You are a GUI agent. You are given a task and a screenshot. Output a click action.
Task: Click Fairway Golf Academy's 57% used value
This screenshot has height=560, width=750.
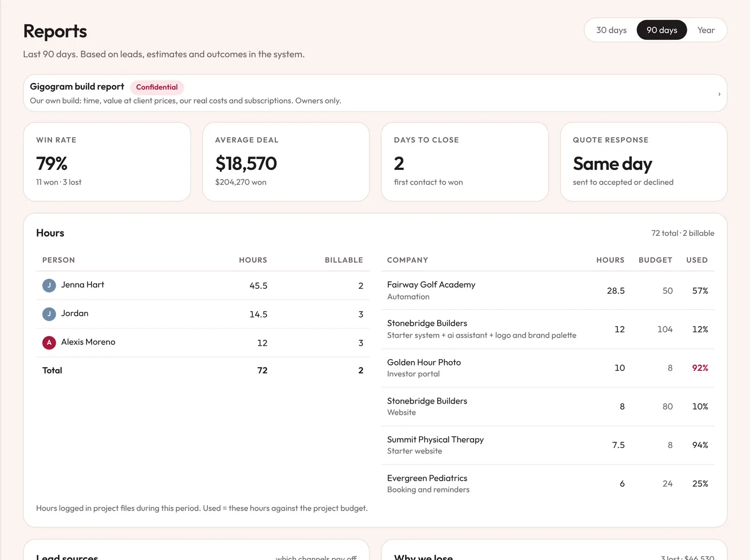coord(700,290)
